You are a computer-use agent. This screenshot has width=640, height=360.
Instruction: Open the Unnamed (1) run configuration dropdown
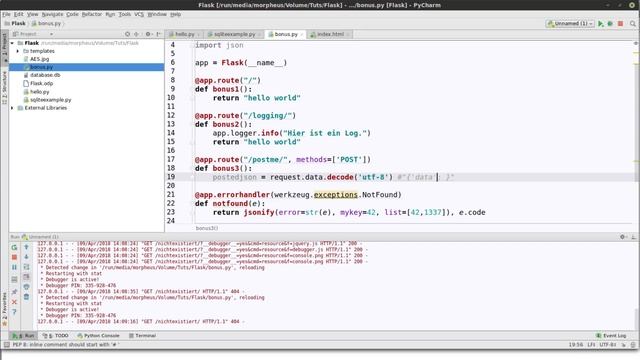coord(570,24)
